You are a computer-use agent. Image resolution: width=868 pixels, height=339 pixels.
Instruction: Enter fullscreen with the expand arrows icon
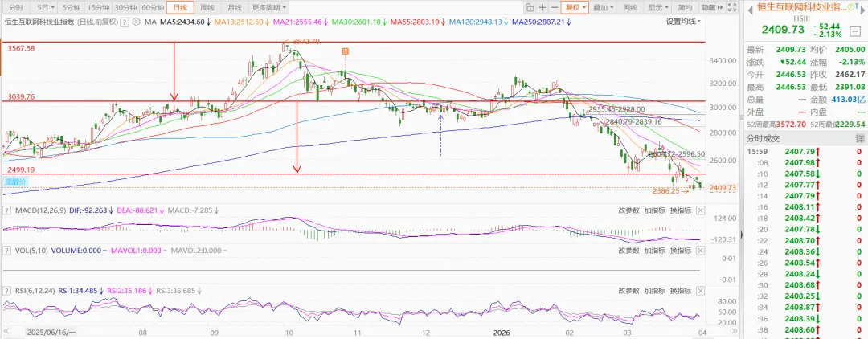coord(732,8)
